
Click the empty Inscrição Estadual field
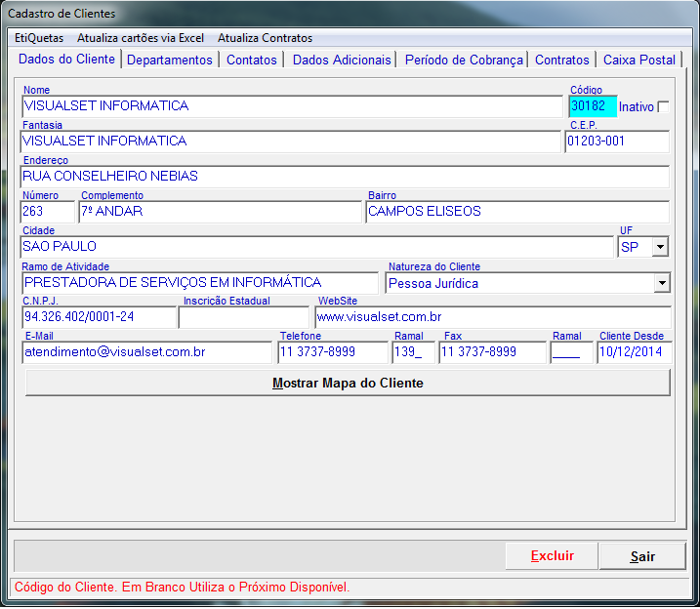tap(244, 317)
